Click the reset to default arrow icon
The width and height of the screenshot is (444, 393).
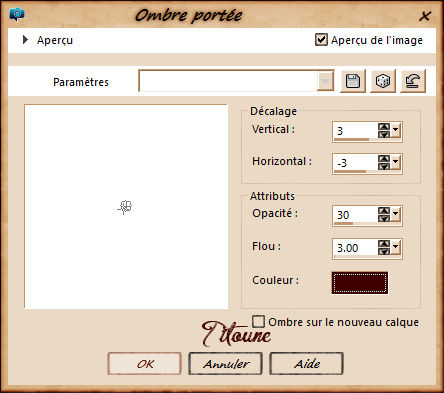(x=413, y=81)
